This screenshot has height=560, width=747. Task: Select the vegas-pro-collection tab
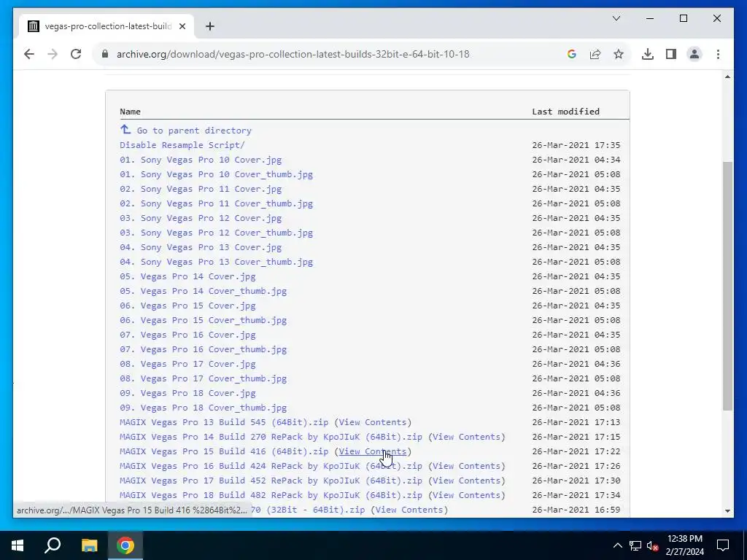coord(107,26)
